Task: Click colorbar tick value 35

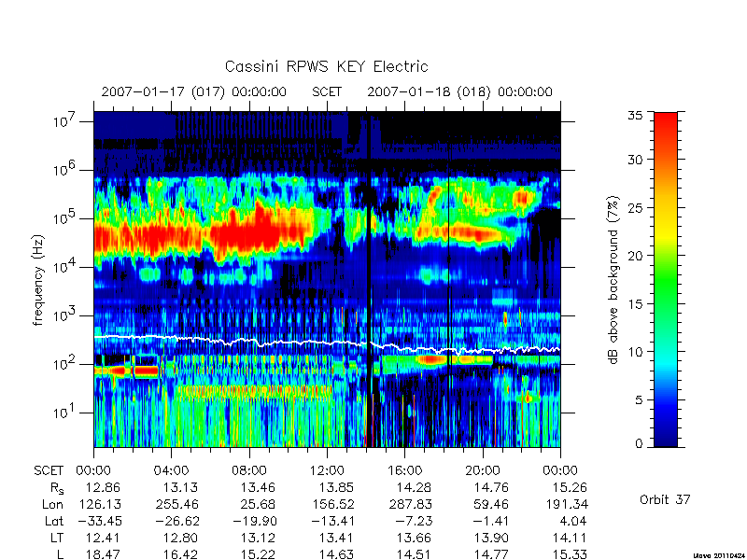Action: (636, 116)
